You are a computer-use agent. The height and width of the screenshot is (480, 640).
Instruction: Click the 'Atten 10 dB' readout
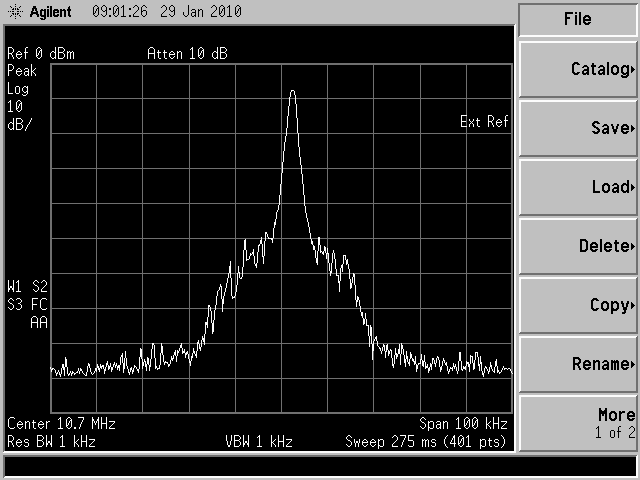point(187,54)
